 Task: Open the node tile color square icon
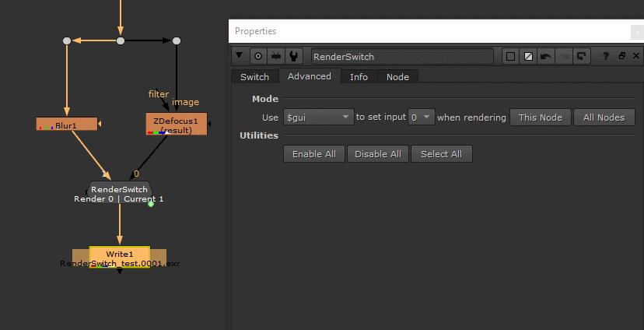(x=510, y=57)
